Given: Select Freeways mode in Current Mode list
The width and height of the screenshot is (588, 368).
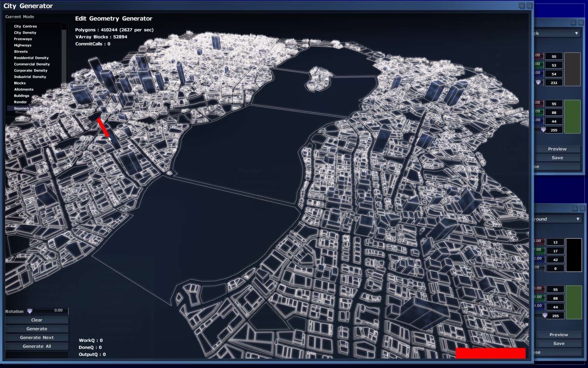Looking at the screenshot, I should [23, 39].
